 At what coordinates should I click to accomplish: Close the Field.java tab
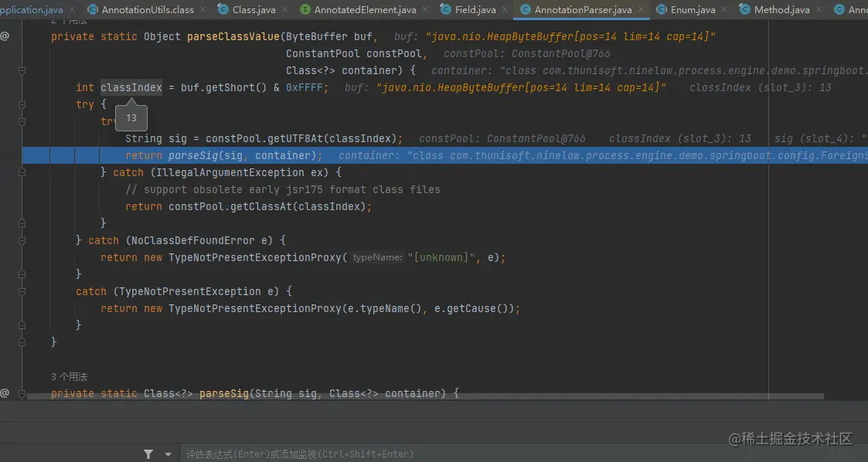[505, 9]
